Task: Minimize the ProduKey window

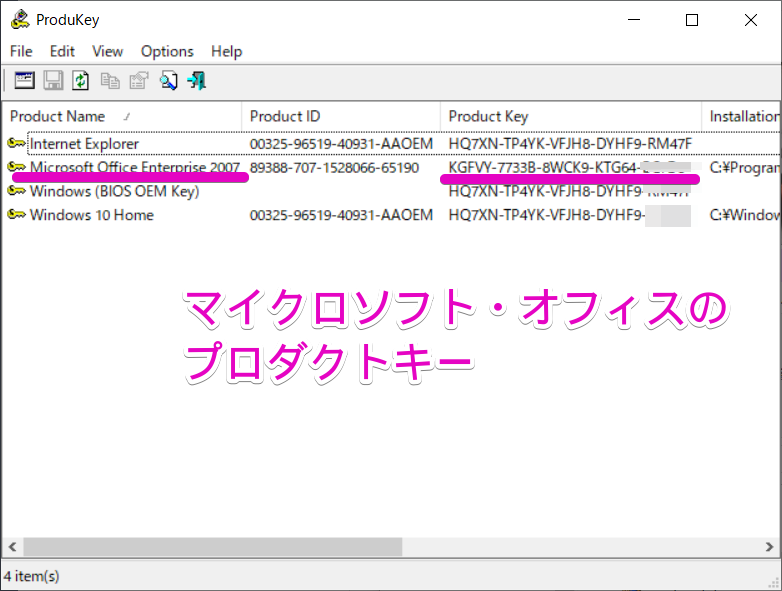Action: click(634, 20)
